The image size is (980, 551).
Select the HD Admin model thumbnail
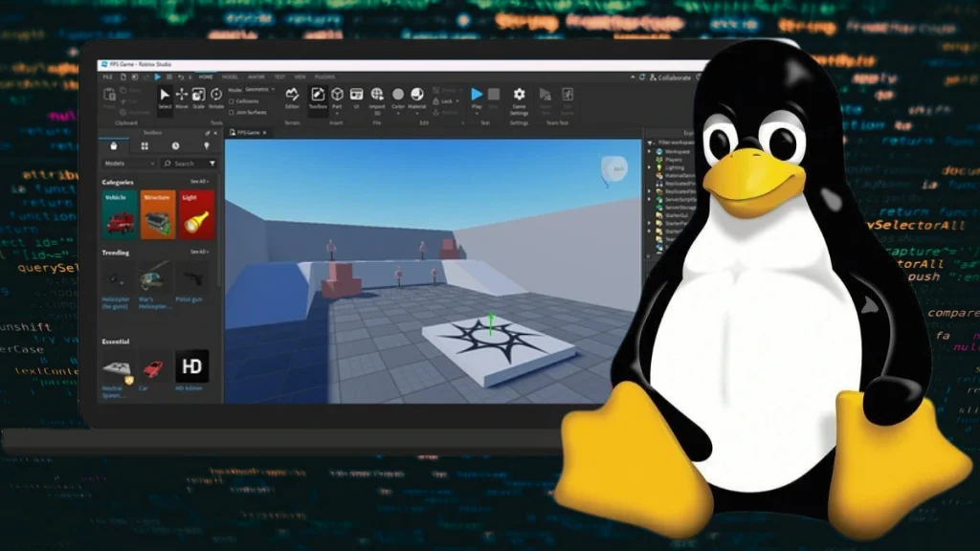[x=191, y=366]
